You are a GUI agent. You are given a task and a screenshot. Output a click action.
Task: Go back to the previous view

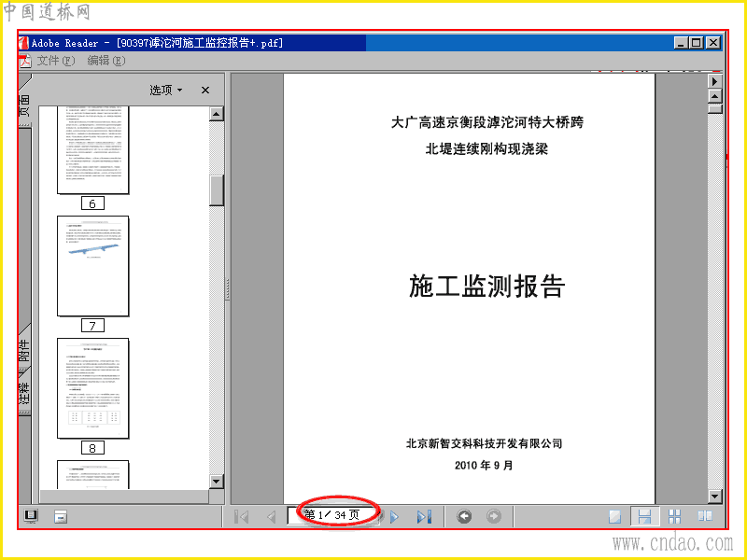point(464,516)
